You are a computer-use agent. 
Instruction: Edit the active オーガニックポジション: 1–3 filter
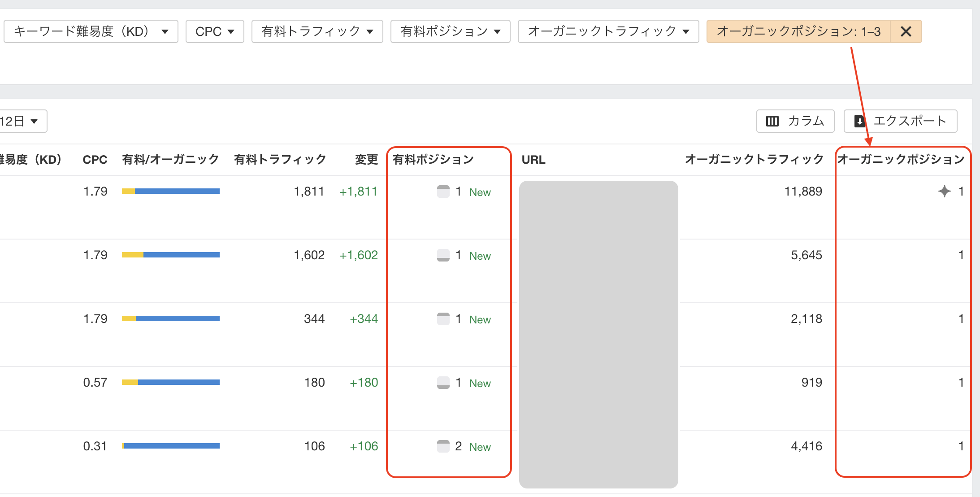tap(798, 31)
